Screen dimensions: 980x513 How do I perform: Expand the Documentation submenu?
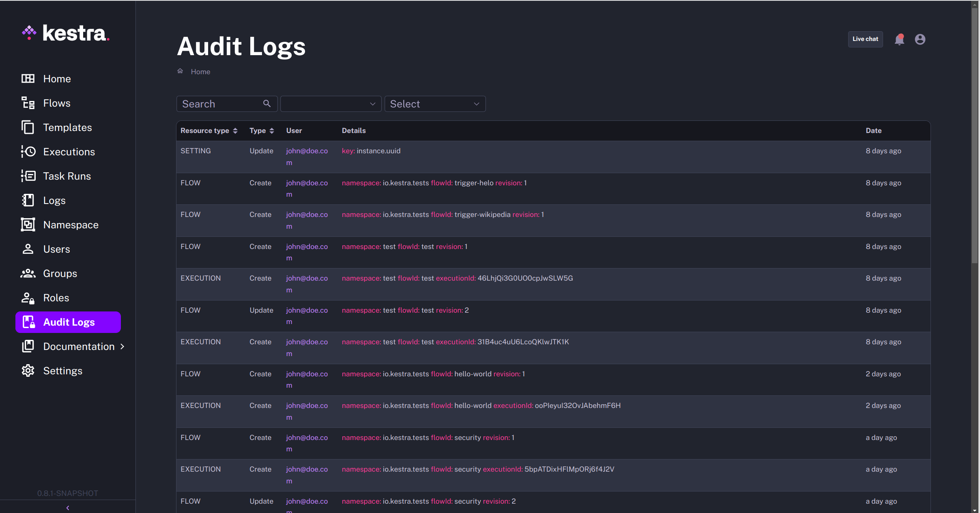[x=122, y=346]
